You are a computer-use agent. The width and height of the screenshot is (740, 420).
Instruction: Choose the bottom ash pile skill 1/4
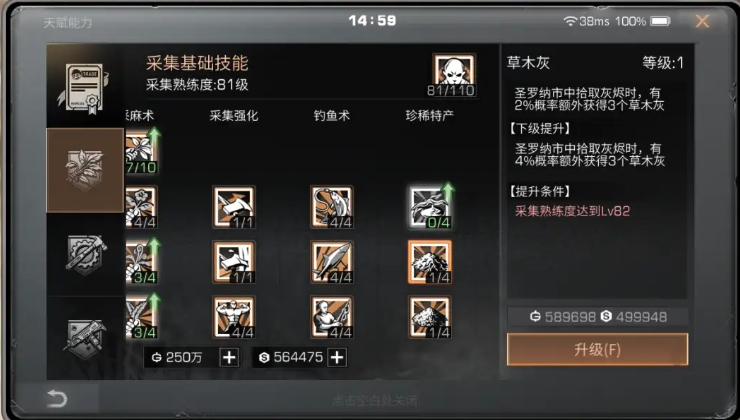429,317
